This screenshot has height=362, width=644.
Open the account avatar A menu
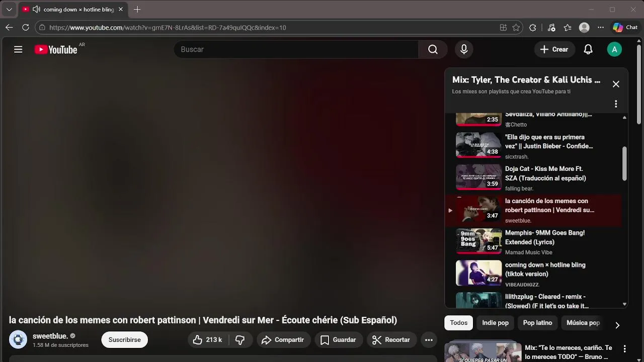pos(614,49)
